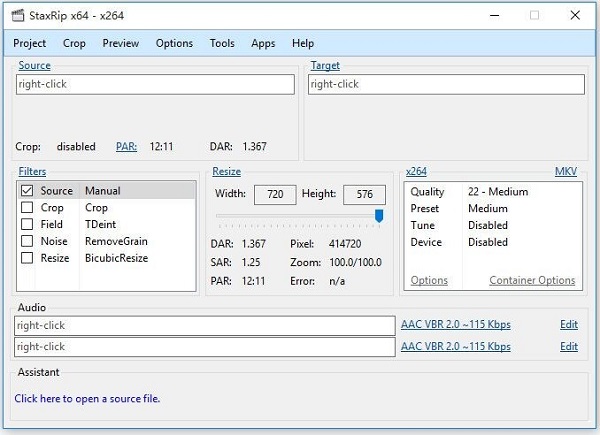Click the first audio track input field

(205, 326)
